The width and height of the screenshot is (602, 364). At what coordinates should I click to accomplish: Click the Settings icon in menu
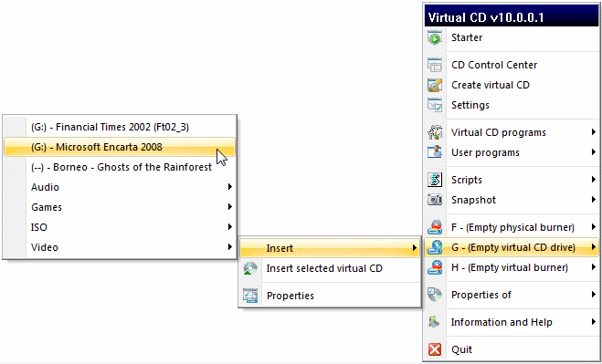click(435, 105)
